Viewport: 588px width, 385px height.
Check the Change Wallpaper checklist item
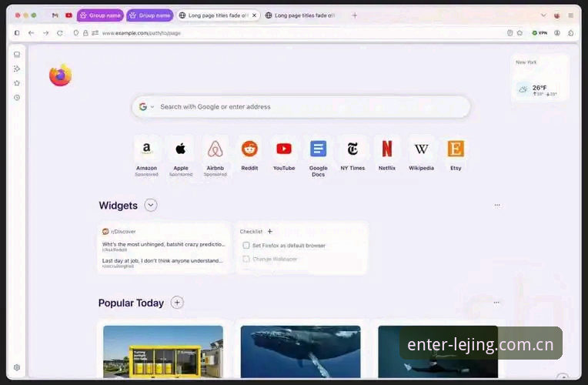coord(246,259)
